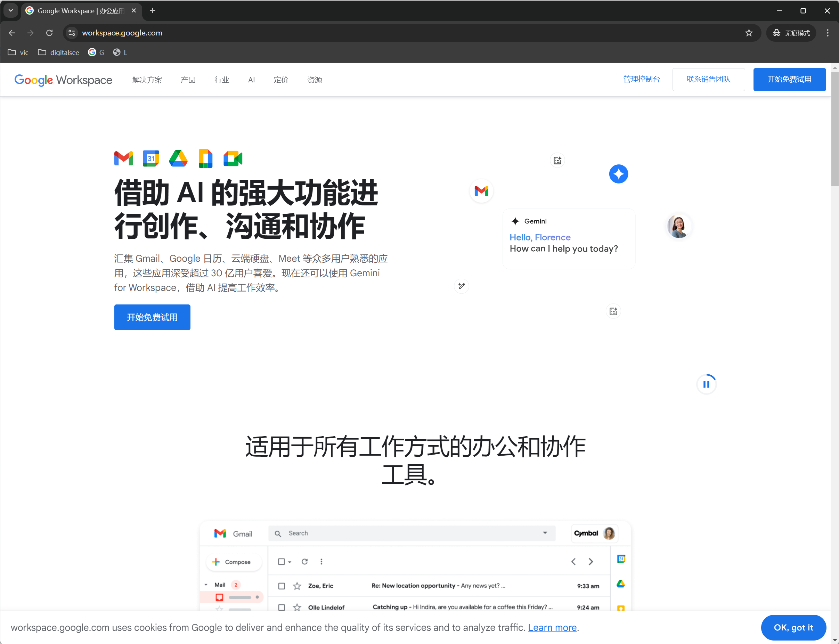839x644 pixels.
Task: Go to older emails with right chevron
Action: (x=590, y=562)
